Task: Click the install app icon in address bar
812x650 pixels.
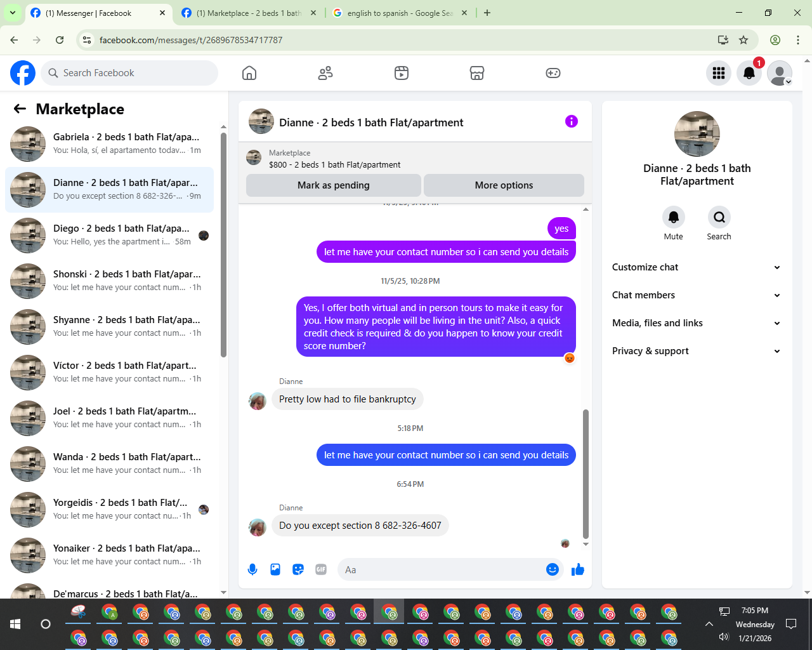Action: tap(723, 40)
